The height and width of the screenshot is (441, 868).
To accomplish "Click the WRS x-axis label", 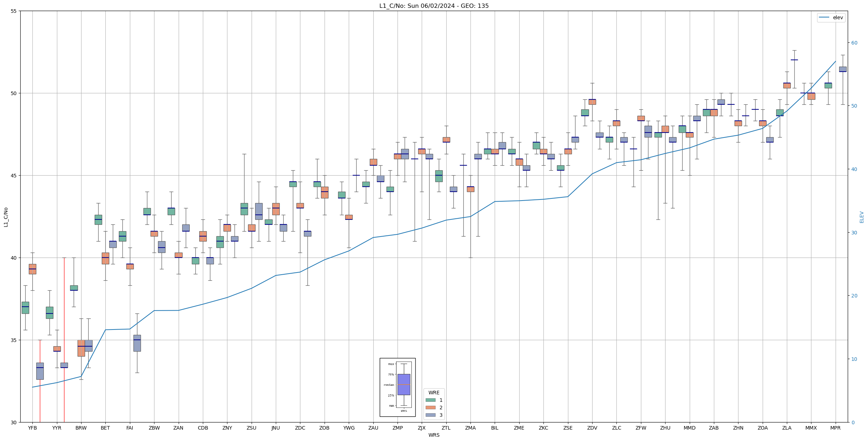I will [x=434, y=435].
